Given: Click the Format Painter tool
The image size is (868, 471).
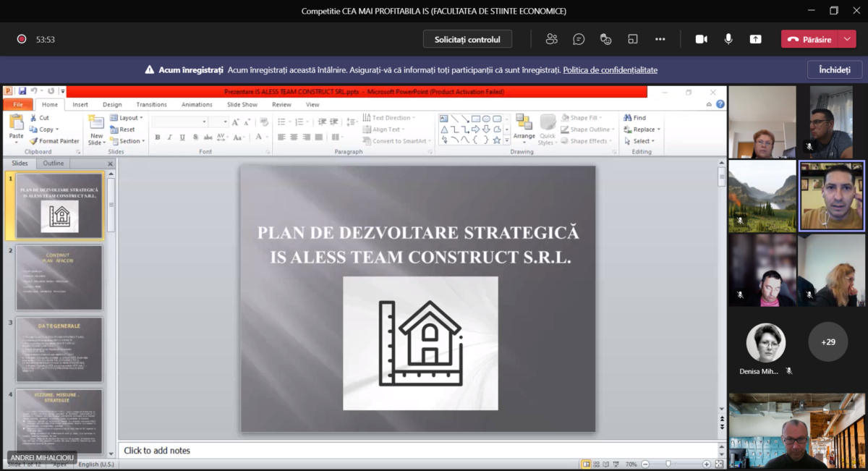Looking at the screenshot, I should pyautogui.click(x=54, y=141).
